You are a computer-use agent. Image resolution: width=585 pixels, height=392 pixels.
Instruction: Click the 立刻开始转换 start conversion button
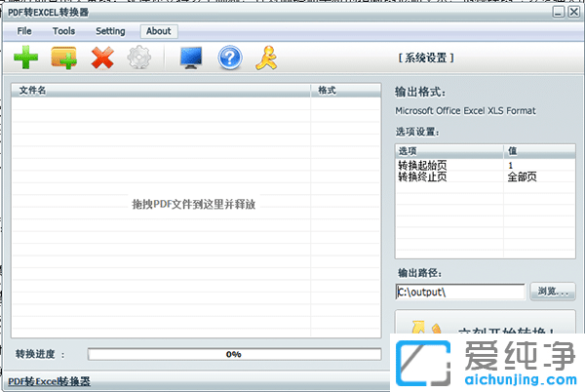pyautogui.click(x=485, y=322)
